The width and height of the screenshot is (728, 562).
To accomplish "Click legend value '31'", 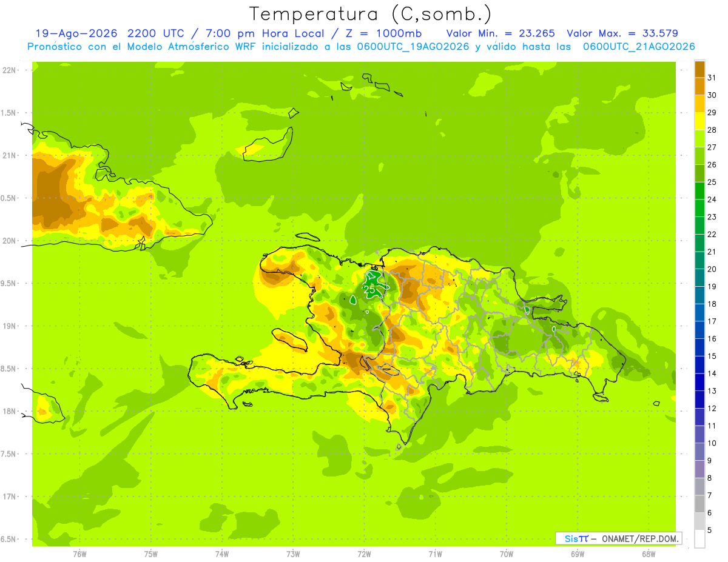I will point(712,78).
